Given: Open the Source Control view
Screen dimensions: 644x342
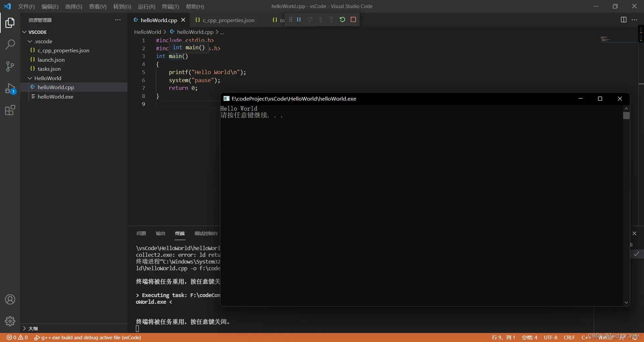Looking at the screenshot, I should click(10, 66).
